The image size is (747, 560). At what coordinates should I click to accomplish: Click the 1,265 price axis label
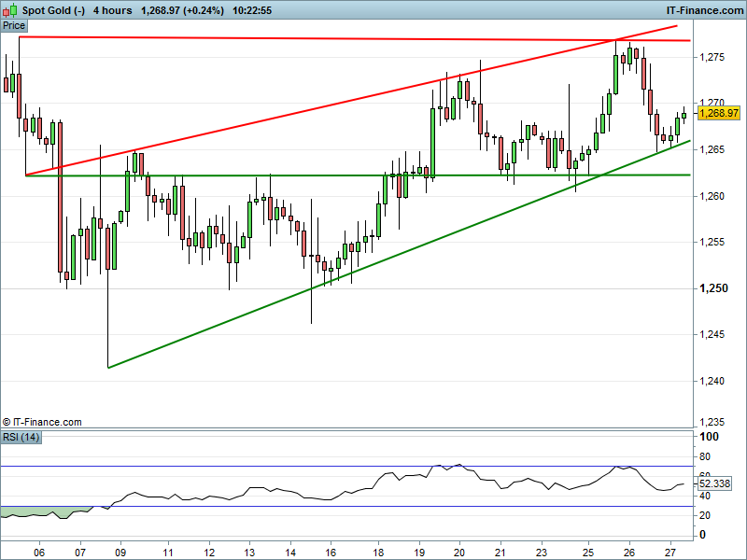(x=712, y=150)
